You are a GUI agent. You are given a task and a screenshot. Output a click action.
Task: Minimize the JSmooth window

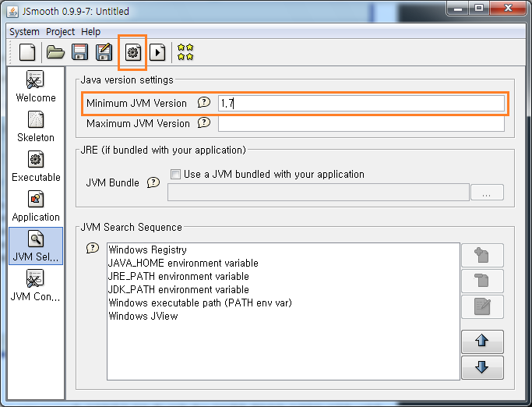pos(458,8)
